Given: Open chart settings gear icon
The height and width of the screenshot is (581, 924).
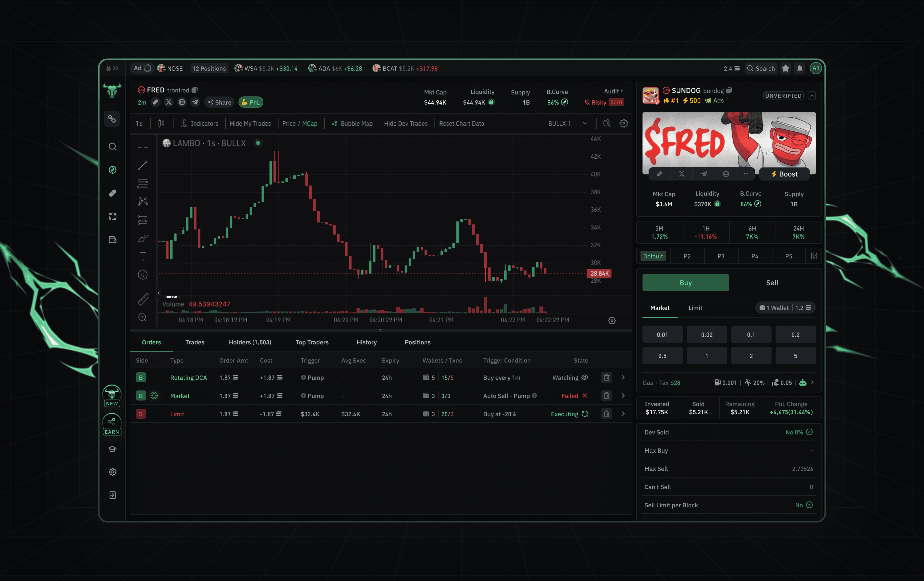Looking at the screenshot, I should (624, 123).
